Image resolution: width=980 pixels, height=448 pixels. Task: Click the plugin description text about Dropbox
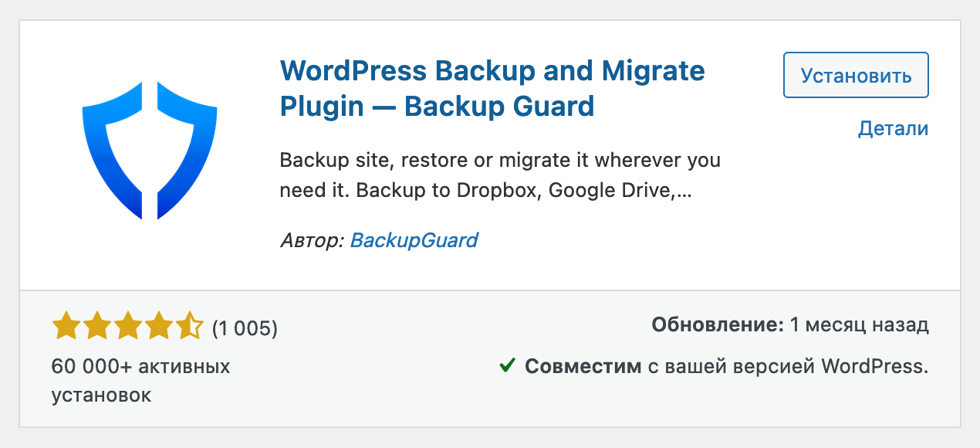(500, 176)
